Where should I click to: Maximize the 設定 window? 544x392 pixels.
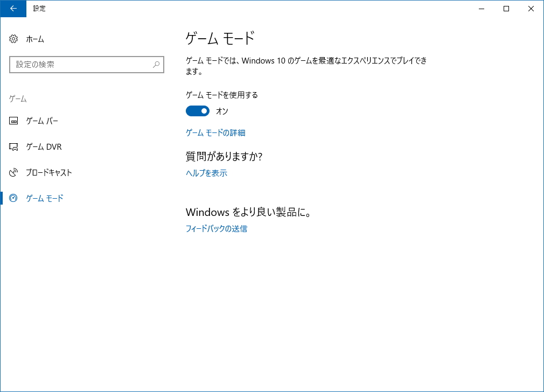(x=506, y=9)
